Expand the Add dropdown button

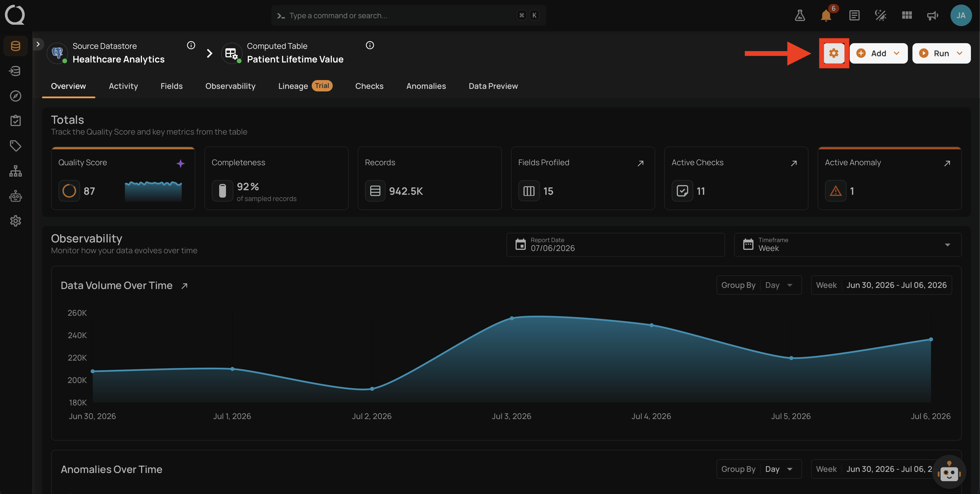pyautogui.click(x=878, y=53)
